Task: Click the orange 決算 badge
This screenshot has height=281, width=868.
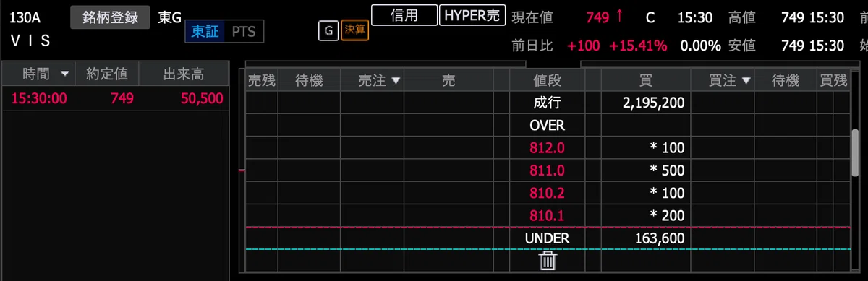Action: pos(354,31)
